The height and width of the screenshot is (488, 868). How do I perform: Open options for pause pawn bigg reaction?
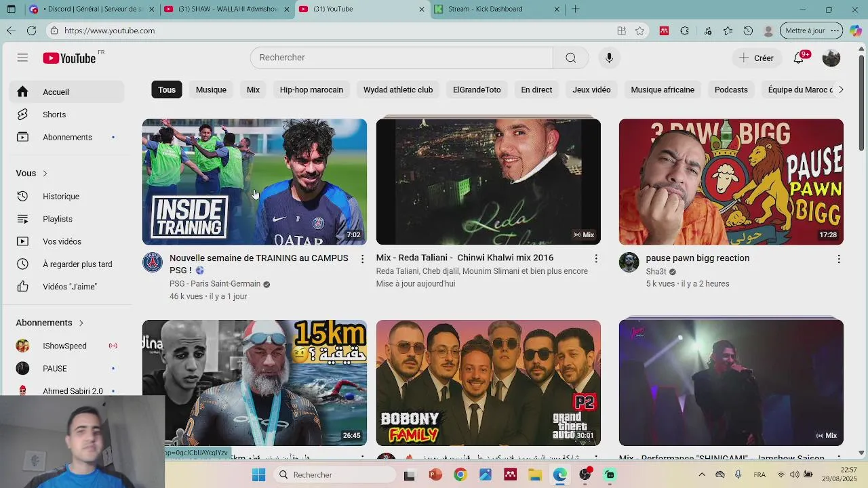[839, 259]
